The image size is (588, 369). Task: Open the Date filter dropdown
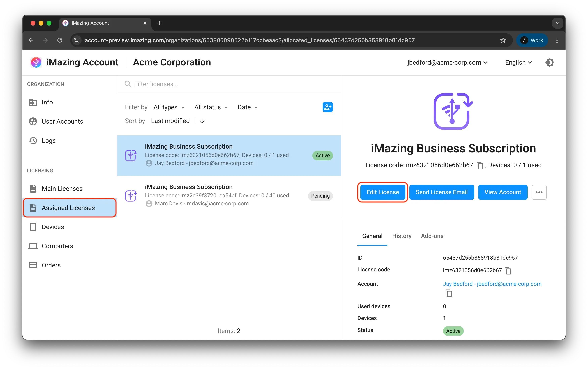click(x=248, y=107)
